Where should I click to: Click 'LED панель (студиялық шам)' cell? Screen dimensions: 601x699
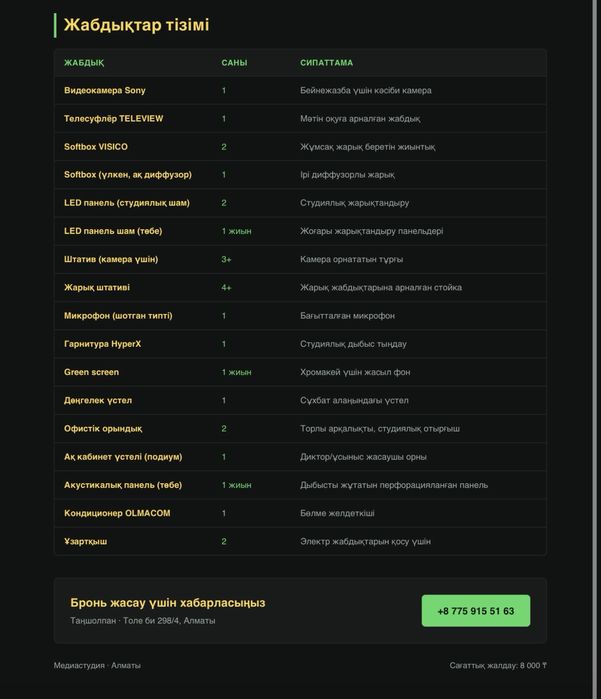pos(127,203)
